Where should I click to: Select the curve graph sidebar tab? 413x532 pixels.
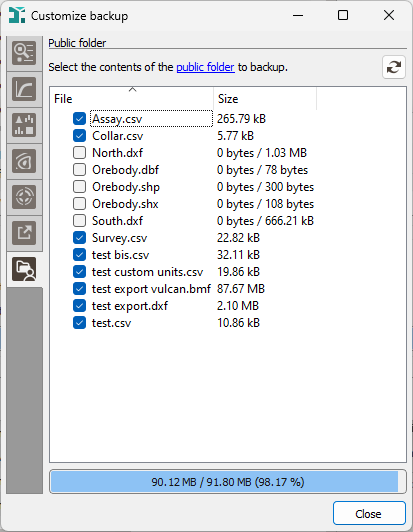pos(24,89)
